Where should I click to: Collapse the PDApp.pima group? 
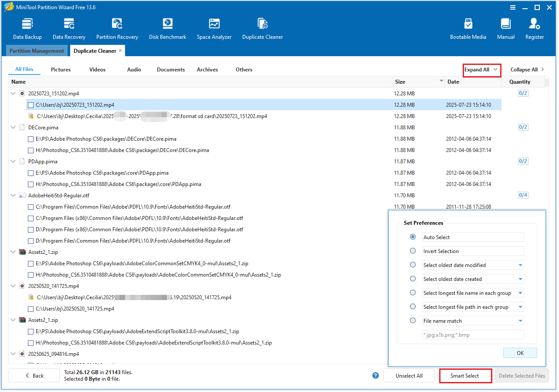coord(13,162)
